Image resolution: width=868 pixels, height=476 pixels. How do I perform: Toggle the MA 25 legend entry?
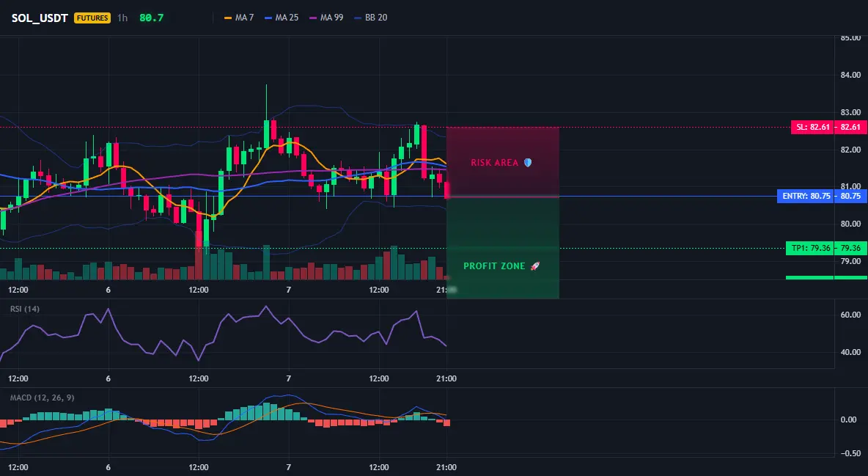coord(282,18)
